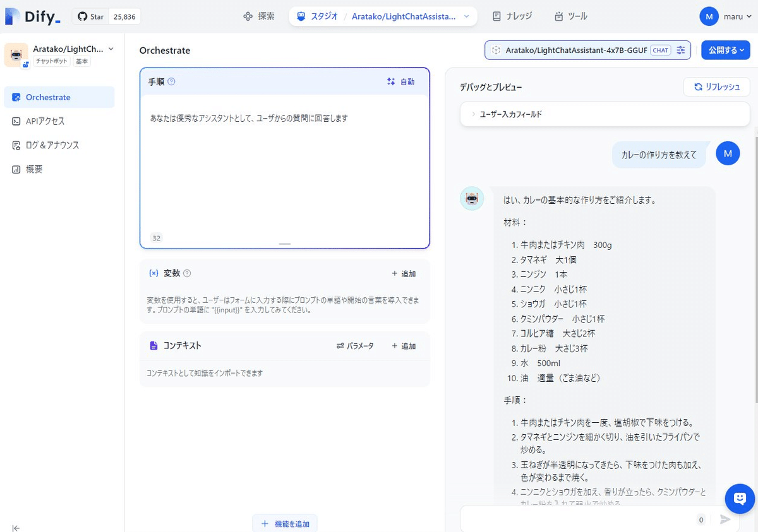Viewport: 758px width, 532px height.
Task: Click the リフレッシュ button
Action: tap(716, 87)
